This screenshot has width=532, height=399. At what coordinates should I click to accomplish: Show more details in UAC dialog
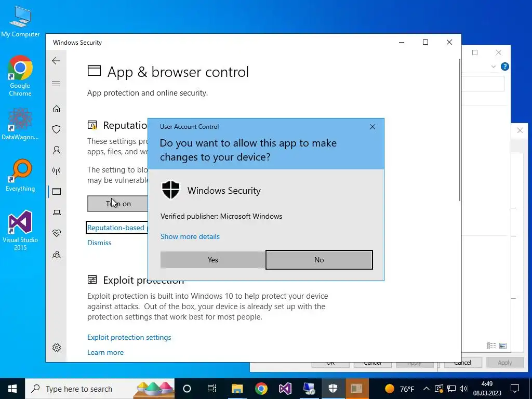tap(190, 236)
